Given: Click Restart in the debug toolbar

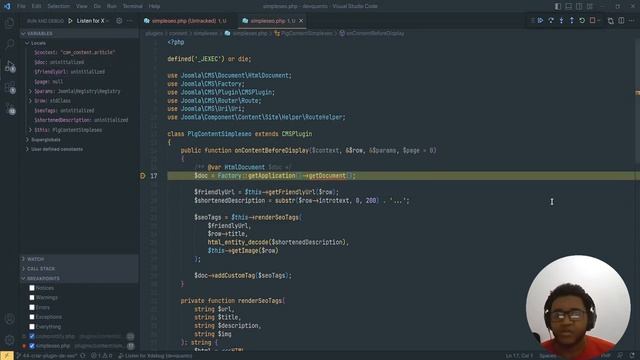Looking at the screenshot, I should pyautogui.click(x=582, y=20).
